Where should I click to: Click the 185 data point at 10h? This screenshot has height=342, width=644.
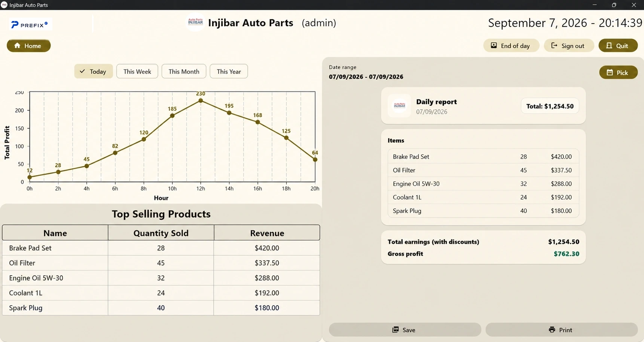click(172, 116)
